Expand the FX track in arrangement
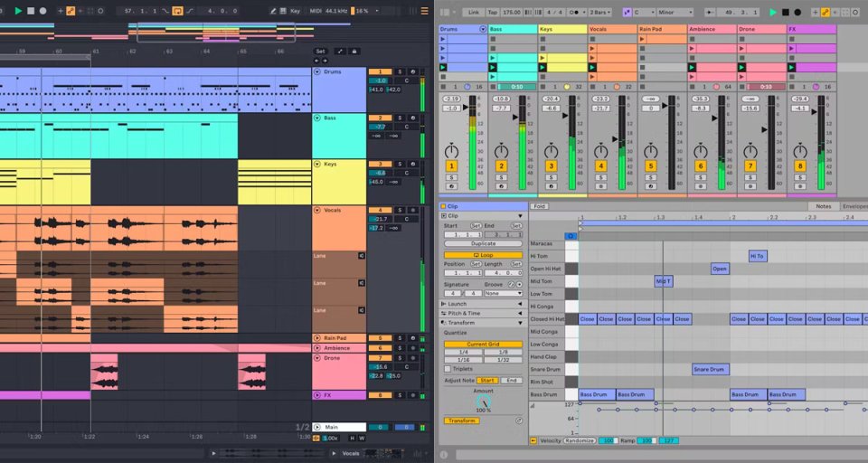The image size is (868, 463). click(317, 395)
